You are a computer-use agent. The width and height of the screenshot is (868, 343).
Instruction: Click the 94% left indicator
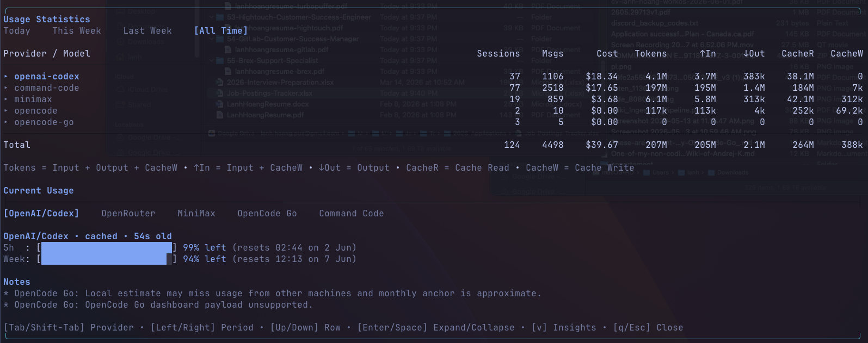(205, 259)
